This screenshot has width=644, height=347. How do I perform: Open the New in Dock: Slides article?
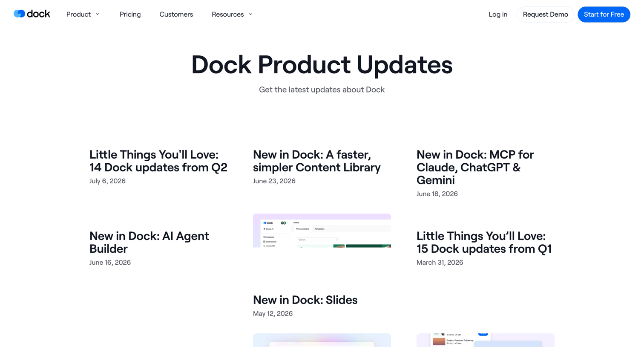click(305, 300)
